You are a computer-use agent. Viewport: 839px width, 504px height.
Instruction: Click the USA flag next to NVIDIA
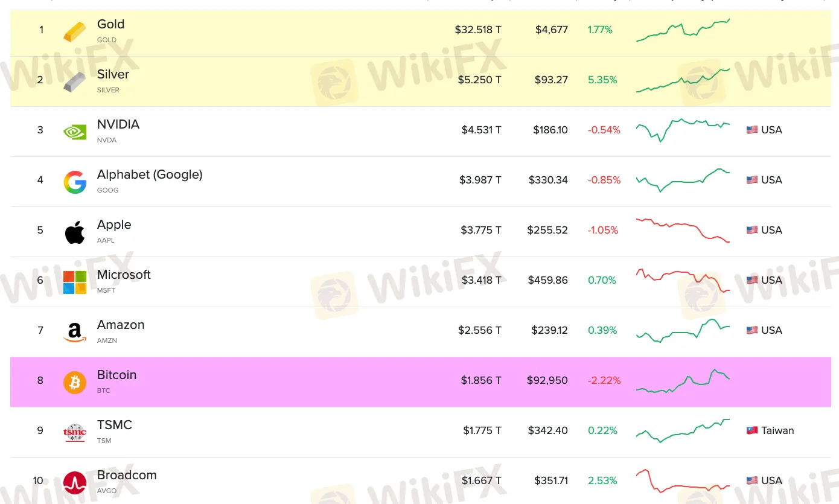pyautogui.click(x=751, y=129)
